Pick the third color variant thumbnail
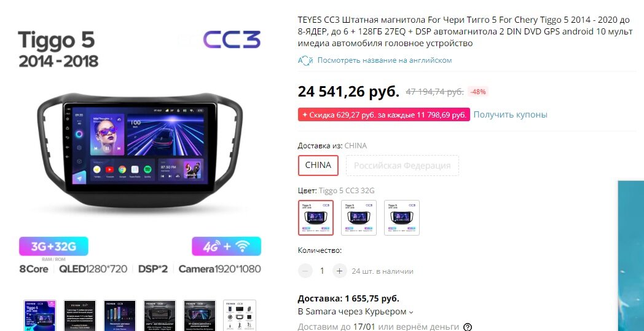The height and width of the screenshot is (331, 644). tap(402, 218)
